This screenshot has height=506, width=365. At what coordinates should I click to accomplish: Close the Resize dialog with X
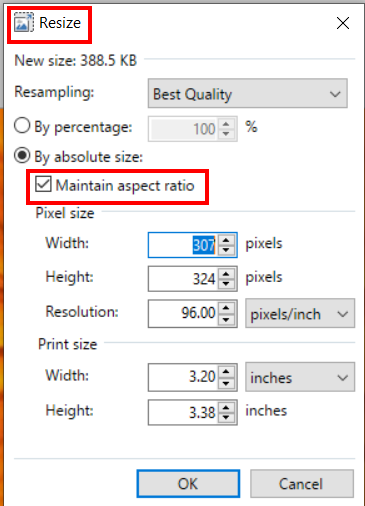(x=343, y=23)
